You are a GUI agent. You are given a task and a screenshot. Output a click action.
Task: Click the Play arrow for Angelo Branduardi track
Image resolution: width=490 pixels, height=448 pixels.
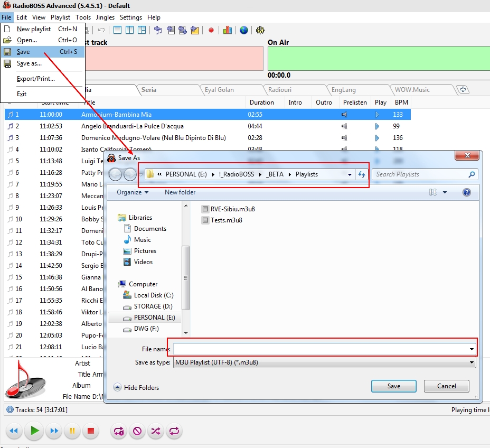pyautogui.click(x=377, y=126)
